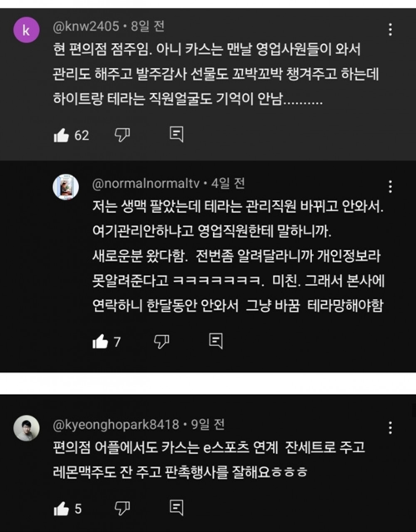Open the reply icon under the @knw2405 comment
Viewport: 416px width, 532px height.
point(176,135)
